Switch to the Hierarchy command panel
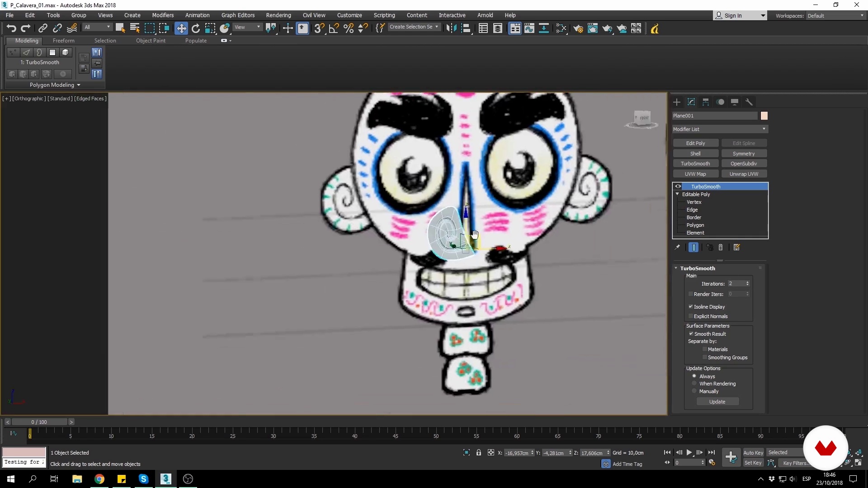This screenshot has height=488, width=868. pos(706,102)
